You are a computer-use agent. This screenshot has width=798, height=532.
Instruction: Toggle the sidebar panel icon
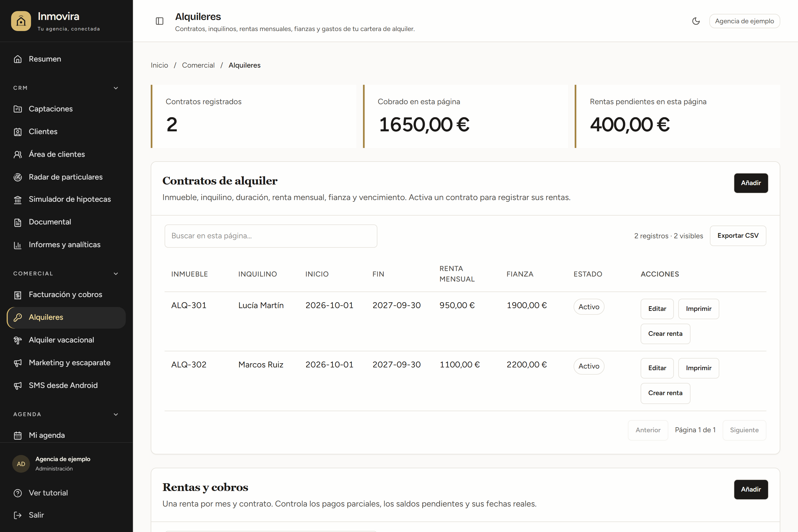click(x=160, y=21)
